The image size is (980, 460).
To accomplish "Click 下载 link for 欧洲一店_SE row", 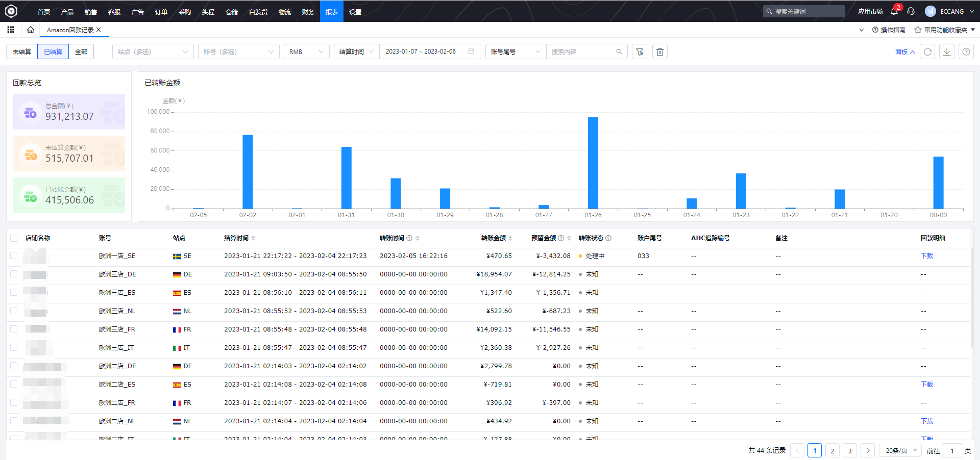I will 926,256.
